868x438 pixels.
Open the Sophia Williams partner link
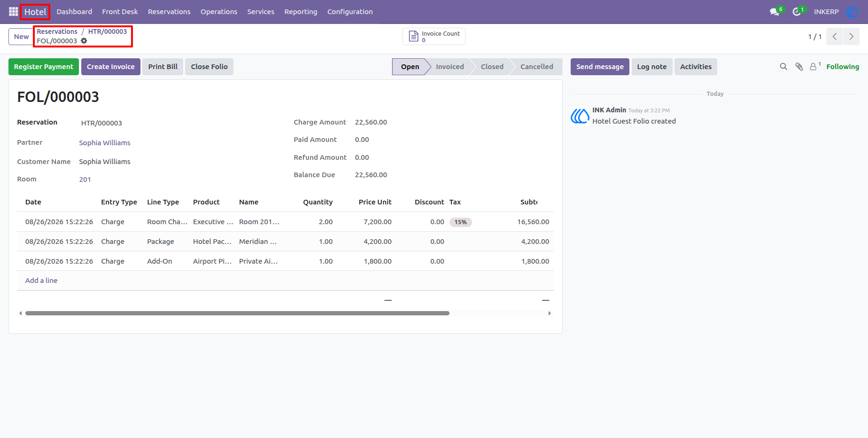pos(105,143)
